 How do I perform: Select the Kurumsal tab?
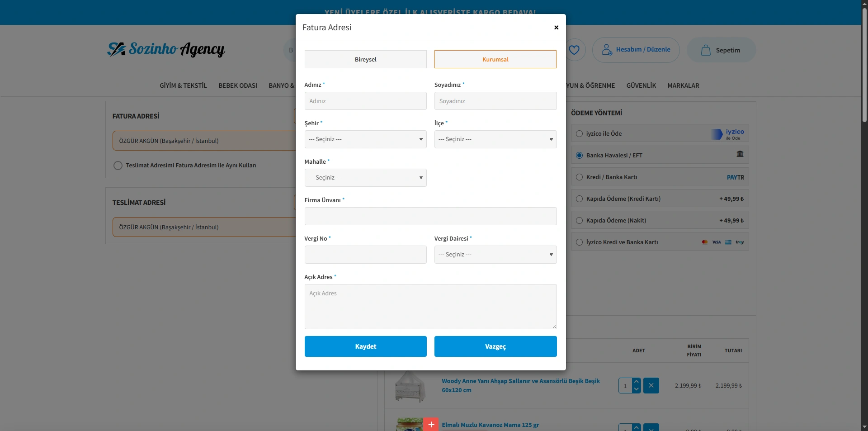pos(495,59)
